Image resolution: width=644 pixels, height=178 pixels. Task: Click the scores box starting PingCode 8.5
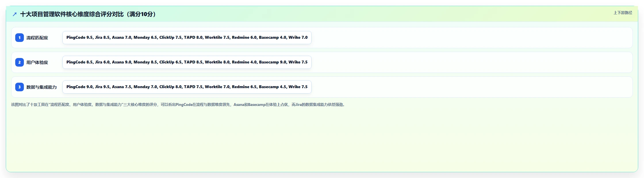tap(187, 62)
